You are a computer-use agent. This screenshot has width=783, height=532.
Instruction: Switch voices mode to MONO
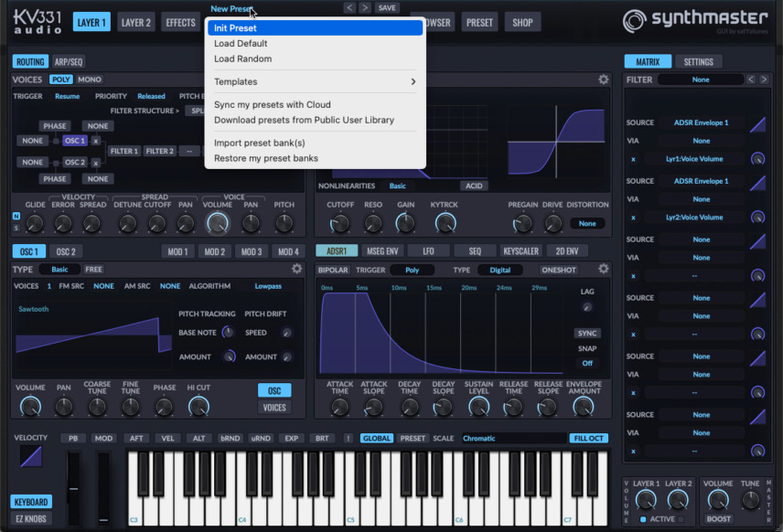[x=90, y=80]
